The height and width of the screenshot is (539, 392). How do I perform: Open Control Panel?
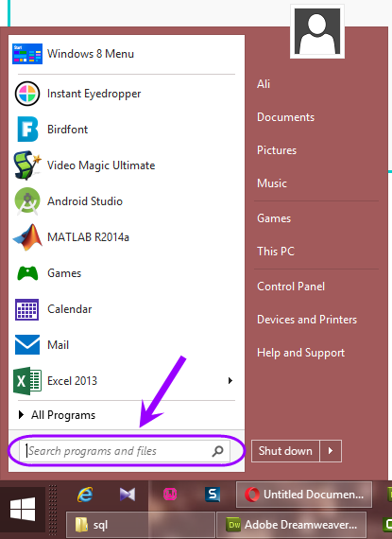click(x=291, y=287)
